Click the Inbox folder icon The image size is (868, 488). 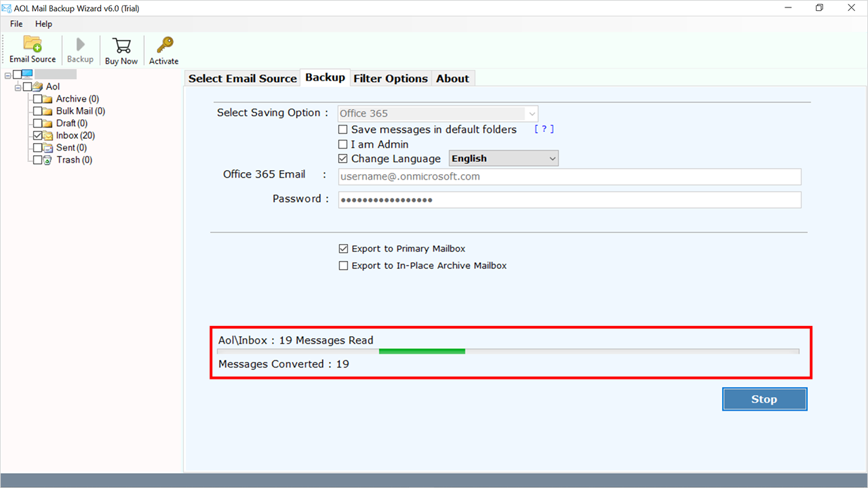point(47,136)
